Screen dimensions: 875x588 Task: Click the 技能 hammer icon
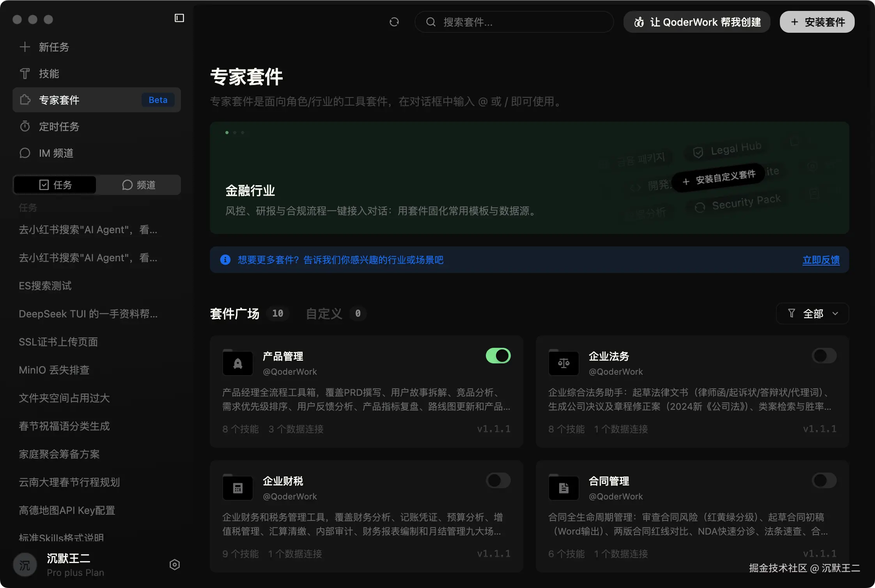click(x=25, y=74)
